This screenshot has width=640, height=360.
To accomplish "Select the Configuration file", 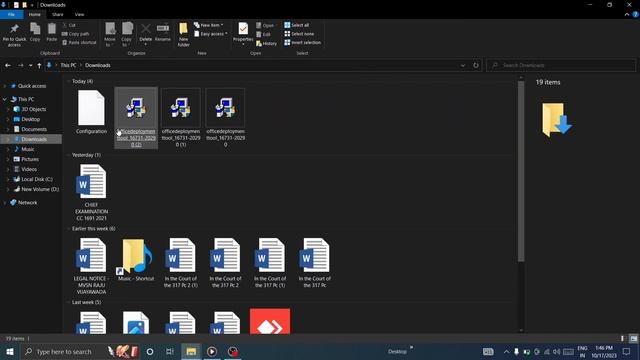I will [x=91, y=112].
